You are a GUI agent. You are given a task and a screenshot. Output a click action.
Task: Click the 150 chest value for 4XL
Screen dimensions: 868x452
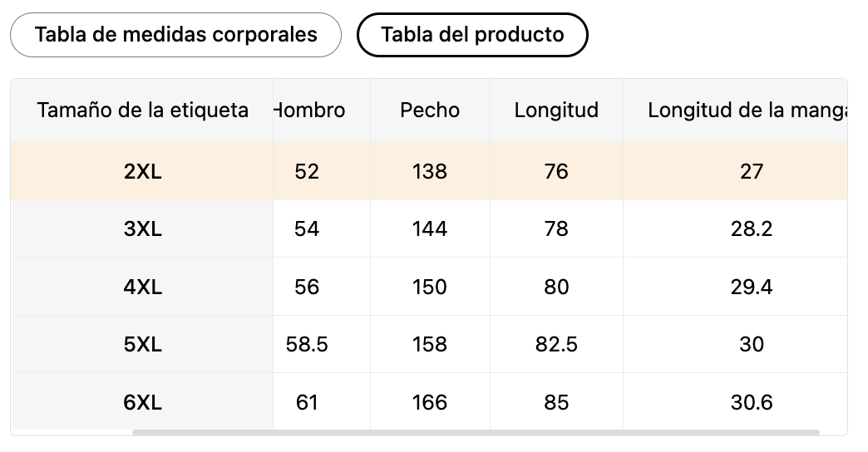pos(430,287)
